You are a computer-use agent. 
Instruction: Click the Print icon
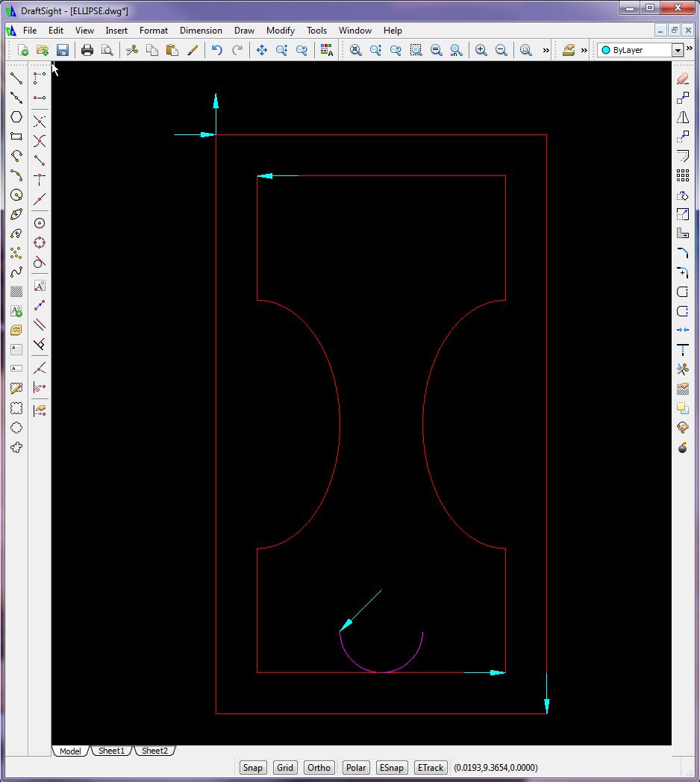(x=87, y=50)
